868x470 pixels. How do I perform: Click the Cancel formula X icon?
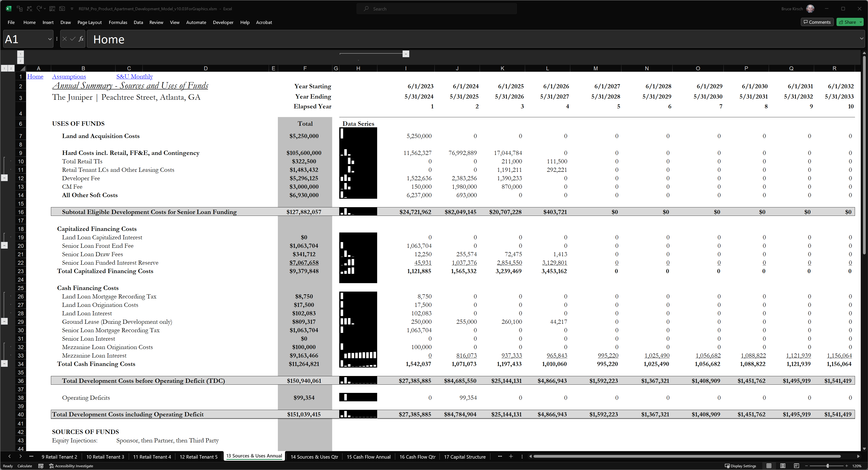[x=64, y=39]
